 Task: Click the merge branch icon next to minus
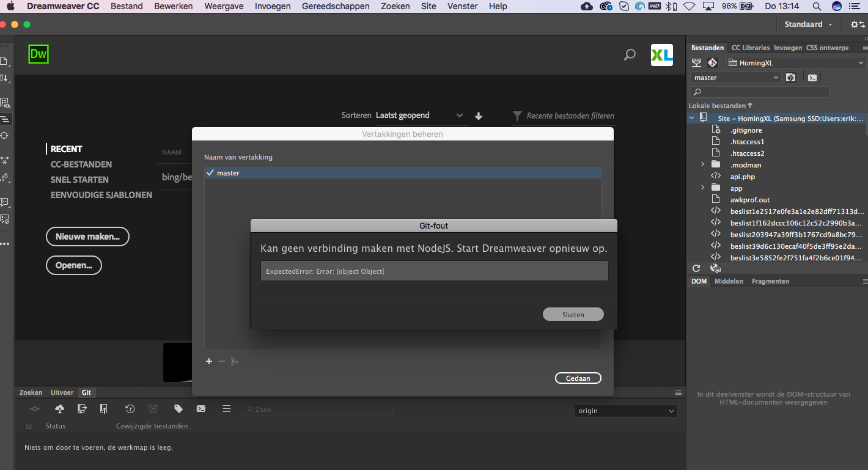[x=235, y=361]
